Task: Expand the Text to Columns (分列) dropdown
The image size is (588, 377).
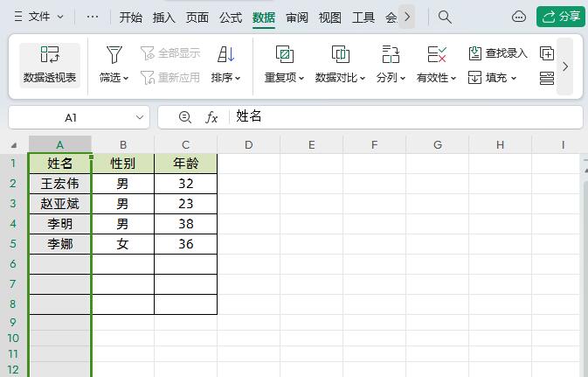Action: pos(403,78)
